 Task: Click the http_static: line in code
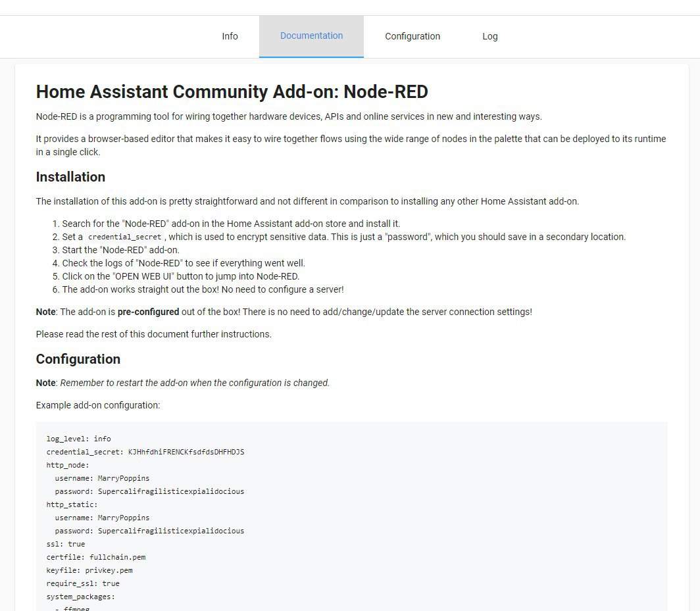point(72,504)
